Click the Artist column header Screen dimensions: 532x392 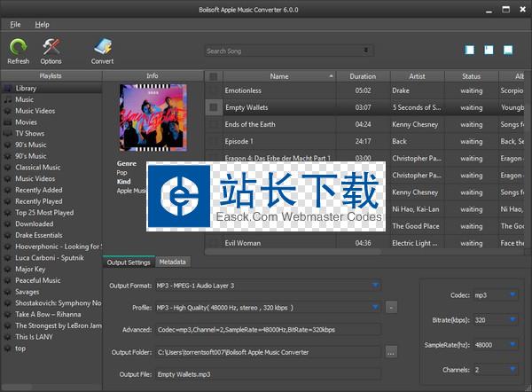coord(418,76)
